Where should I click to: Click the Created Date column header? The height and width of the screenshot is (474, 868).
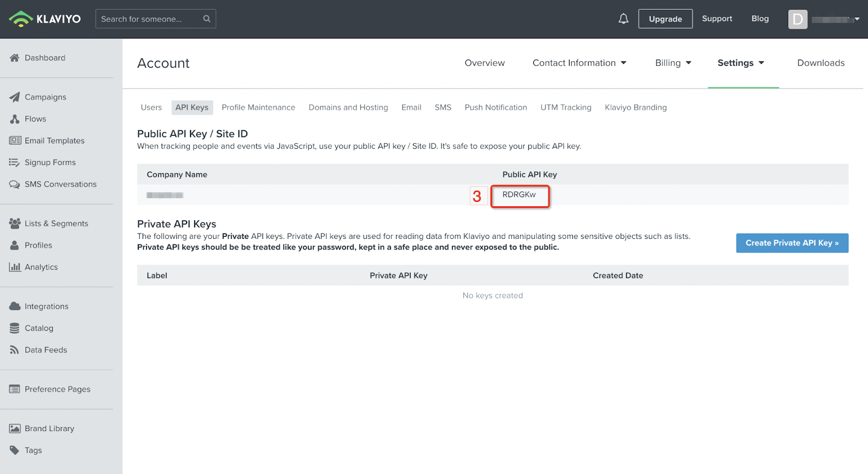click(618, 275)
